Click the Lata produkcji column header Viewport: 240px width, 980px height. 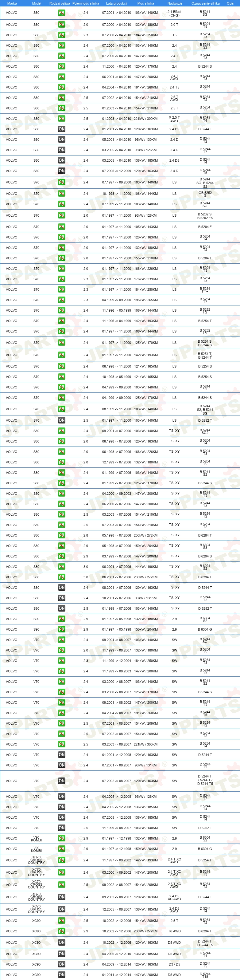click(x=117, y=3)
